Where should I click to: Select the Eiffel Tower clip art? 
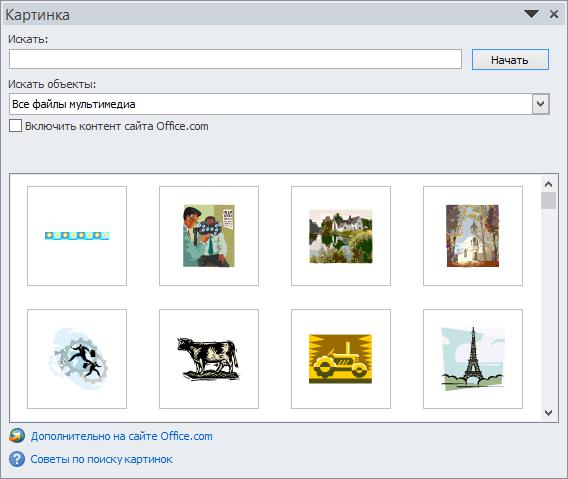(x=473, y=359)
